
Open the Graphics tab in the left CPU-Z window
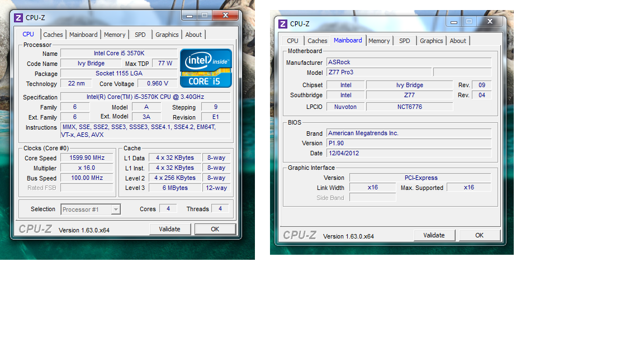(167, 35)
